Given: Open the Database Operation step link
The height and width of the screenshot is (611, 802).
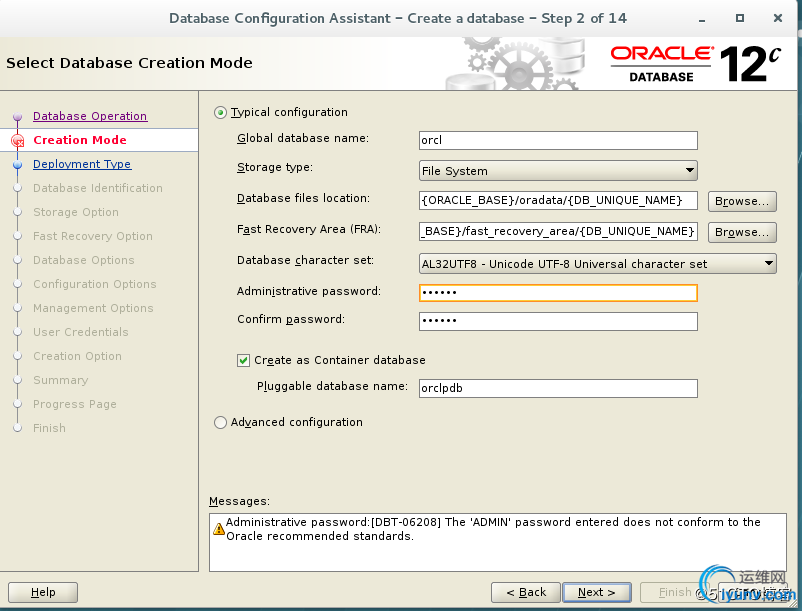Looking at the screenshot, I should [x=90, y=116].
